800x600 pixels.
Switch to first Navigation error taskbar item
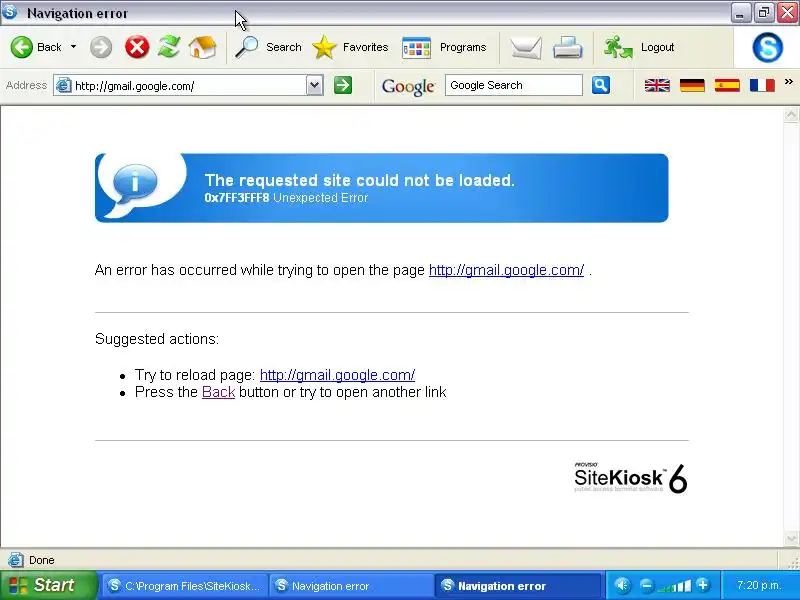(351, 586)
